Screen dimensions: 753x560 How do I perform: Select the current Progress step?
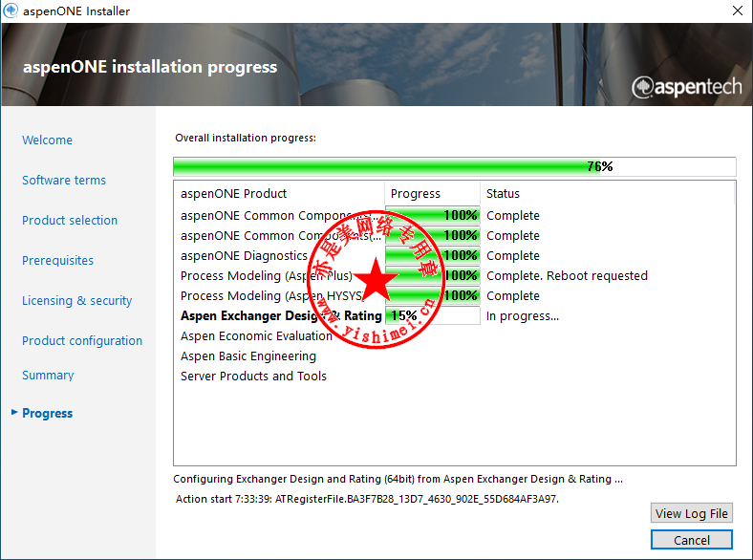click(47, 413)
